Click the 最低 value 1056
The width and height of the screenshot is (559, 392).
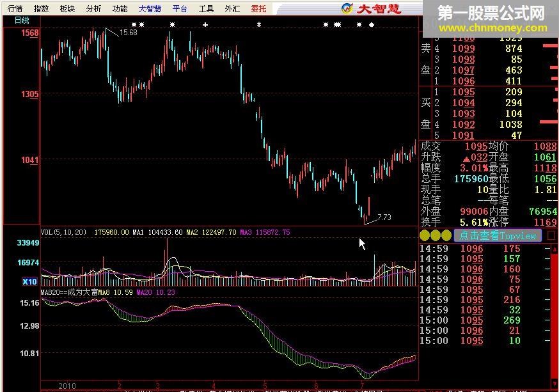coord(545,179)
